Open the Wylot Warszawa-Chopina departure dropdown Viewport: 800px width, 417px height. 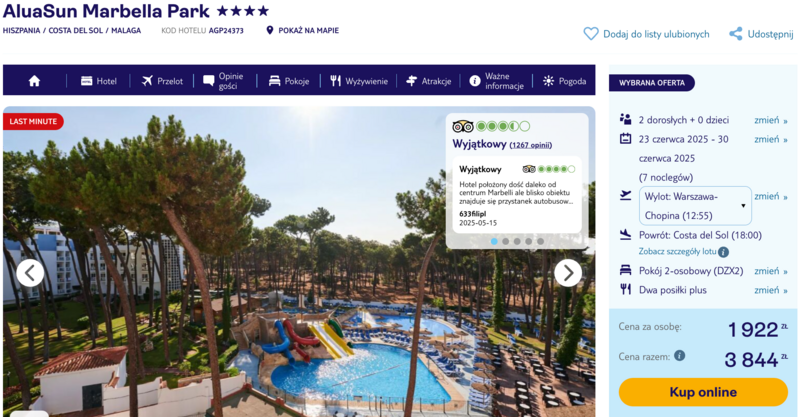[695, 206]
